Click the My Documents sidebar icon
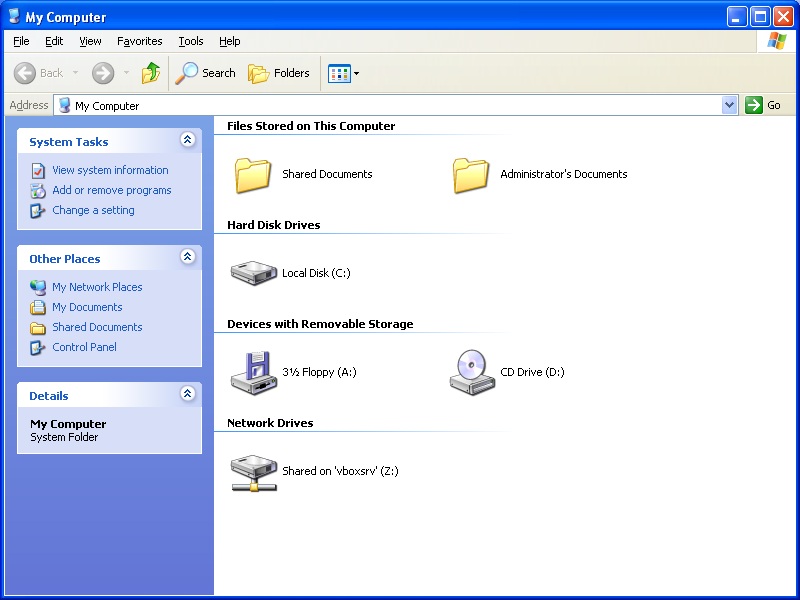Image resolution: width=800 pixels, height=600 pixels. point(38,307)
